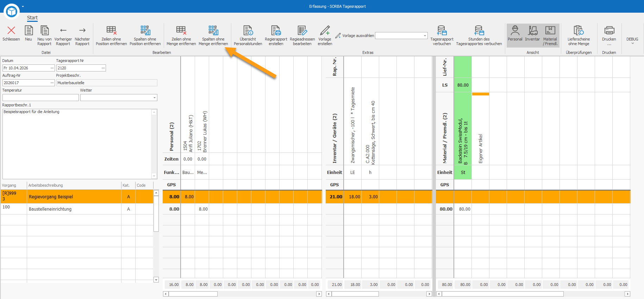Viewport: 644px width, 299px height.
Task: Open the application logo menu
Action: [x=12, y=12]
